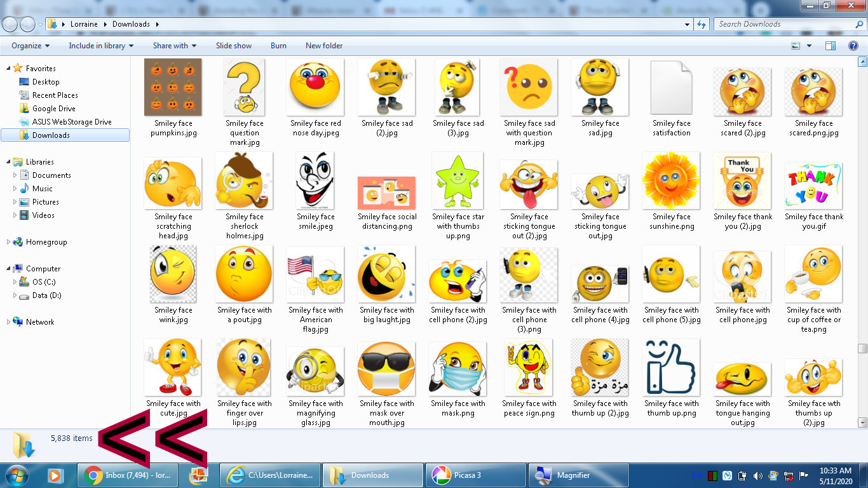The height and width of the screenshot is (488, 868).
Task: Open the view options dropdown arrow
Action: pyautogui.click(x=809, y=46)
